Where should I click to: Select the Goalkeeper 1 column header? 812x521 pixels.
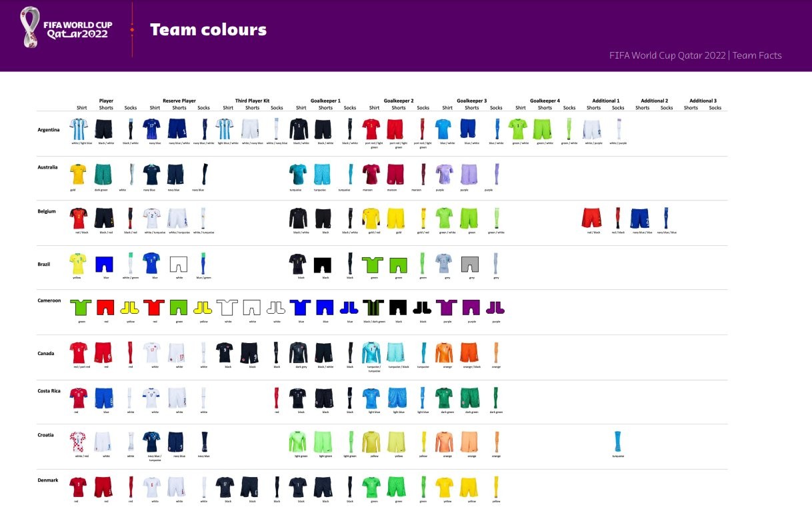[325, 101]
